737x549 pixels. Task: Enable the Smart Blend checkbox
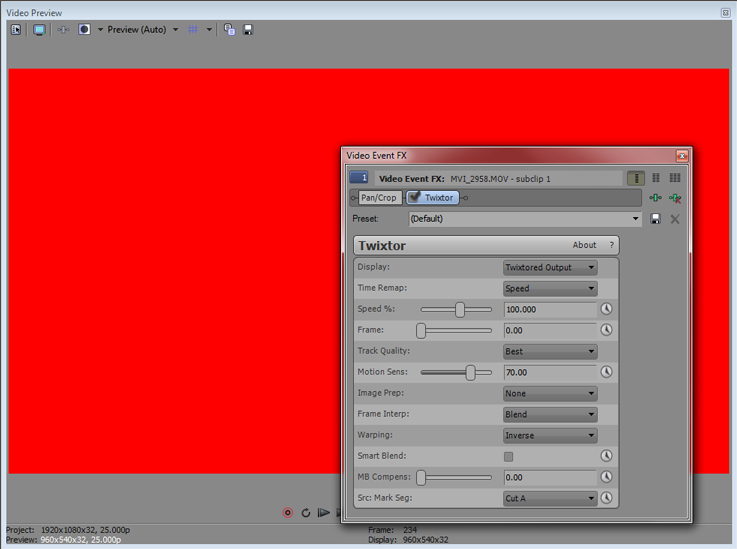508,457
